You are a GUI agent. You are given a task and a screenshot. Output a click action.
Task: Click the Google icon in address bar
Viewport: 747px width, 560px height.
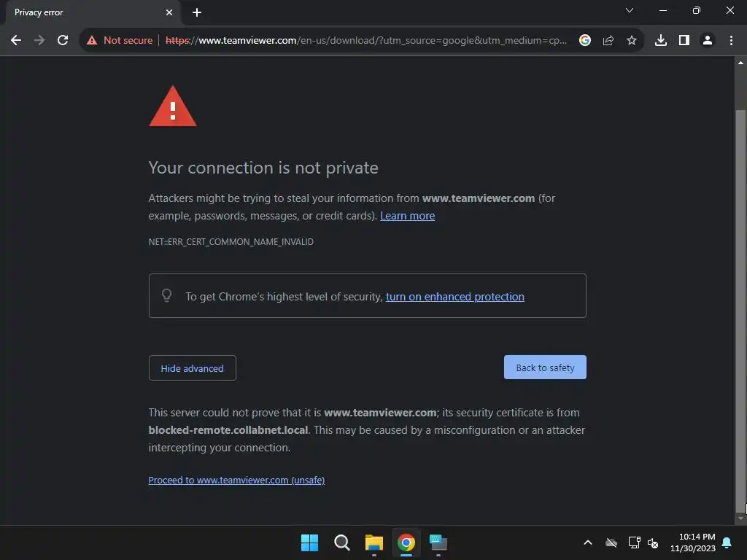pos(585,41)
